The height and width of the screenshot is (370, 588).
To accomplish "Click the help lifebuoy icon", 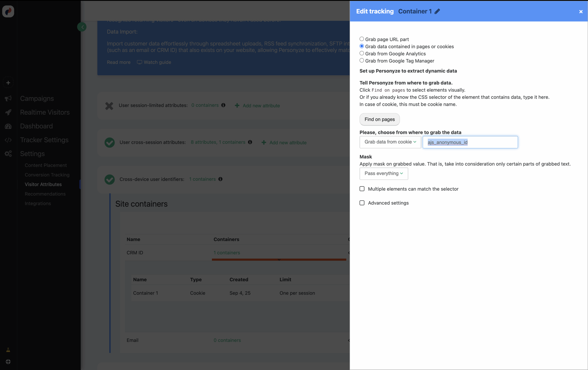I will (x=8, y=362).
